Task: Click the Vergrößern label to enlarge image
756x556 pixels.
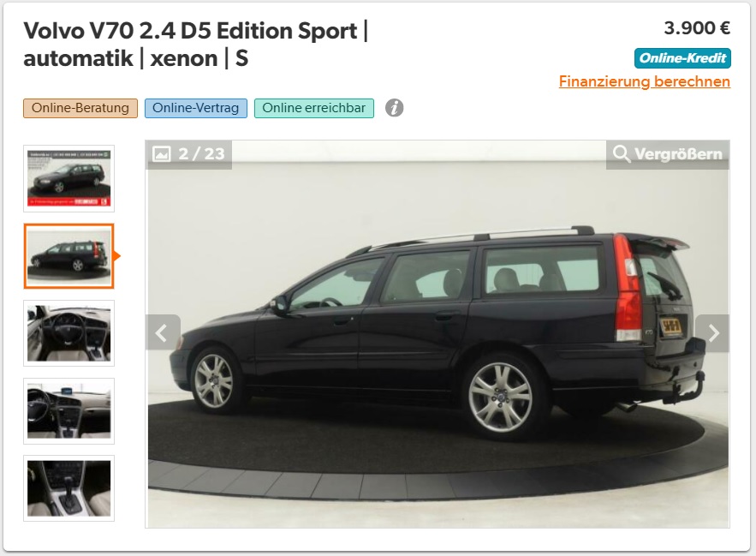Action: (x=678, y=154)
